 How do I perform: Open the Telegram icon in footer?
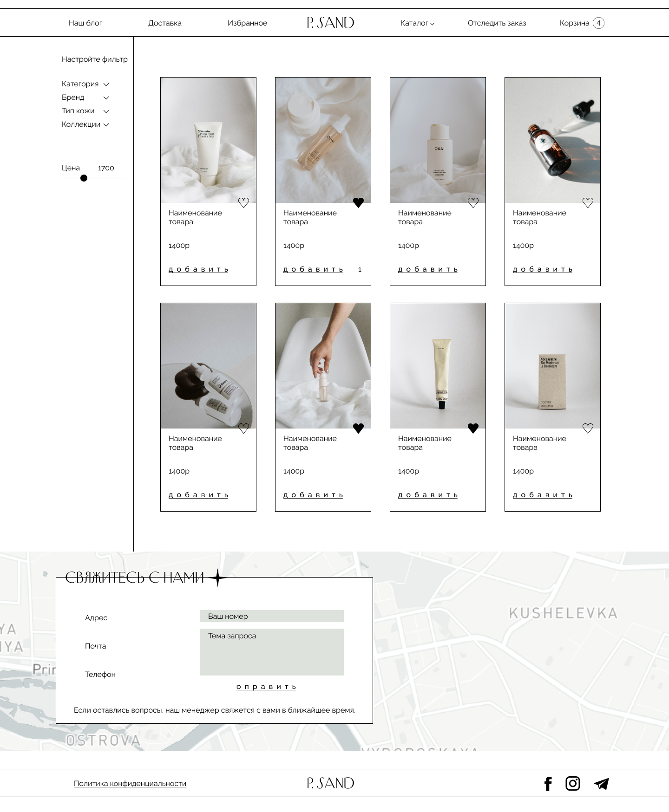pyautogui.click(x=601, y=784)
